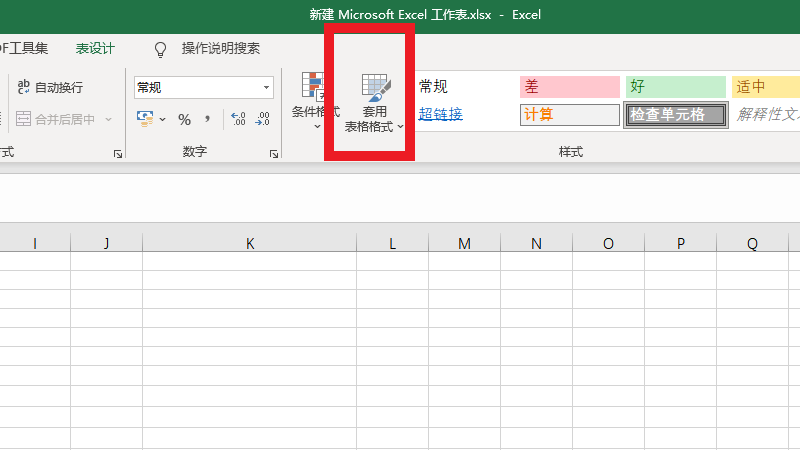Open the 套用表格格式 table format gallery
This screenshot has height=450, width=800.
(374, 102)
